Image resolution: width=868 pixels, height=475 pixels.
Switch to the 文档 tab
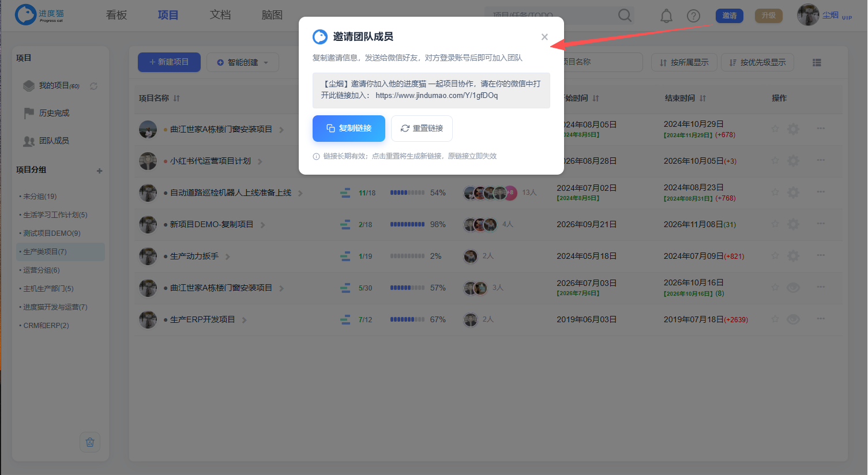pos(220,15)
